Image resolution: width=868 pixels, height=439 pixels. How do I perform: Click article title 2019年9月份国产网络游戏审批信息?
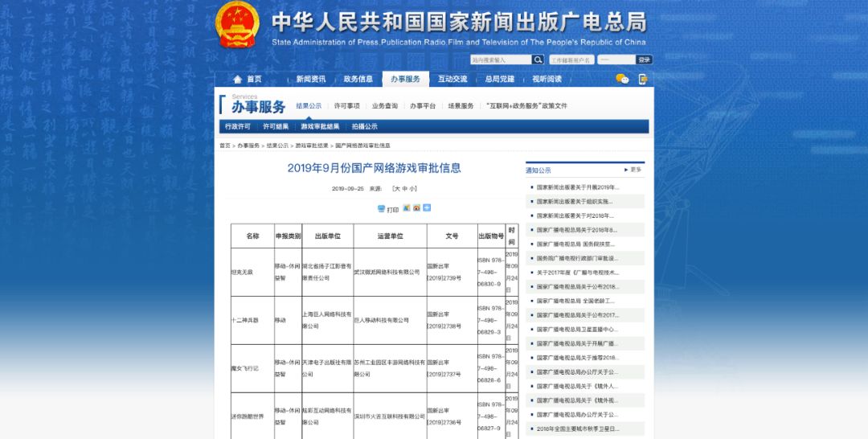[375, 168]
